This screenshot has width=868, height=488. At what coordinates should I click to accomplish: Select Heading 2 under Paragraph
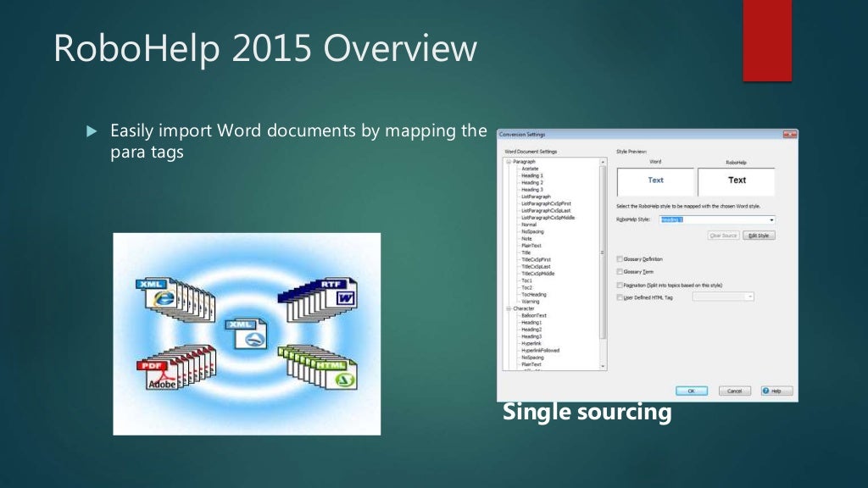[532, 183]
